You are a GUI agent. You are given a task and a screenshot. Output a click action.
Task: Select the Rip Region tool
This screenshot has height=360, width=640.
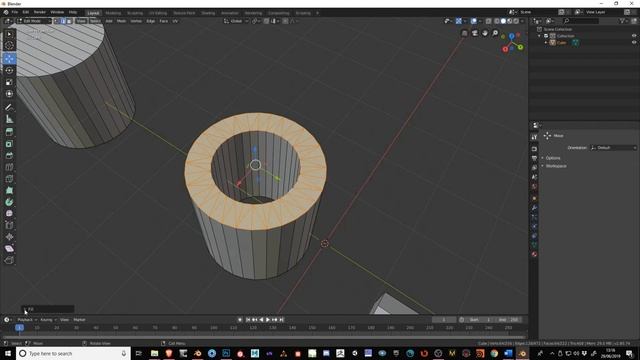point(9,260)
